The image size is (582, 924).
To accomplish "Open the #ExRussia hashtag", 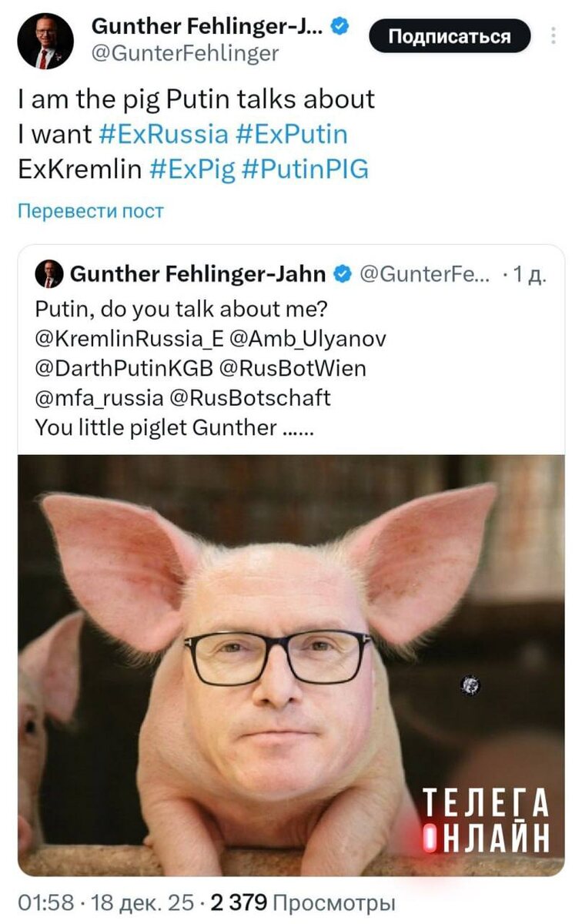I will pos(164,134).
